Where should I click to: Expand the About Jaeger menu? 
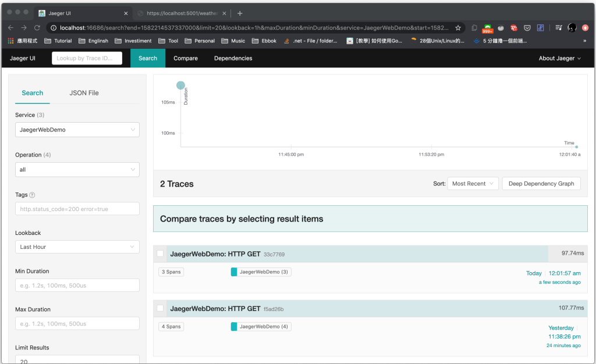[x=559, y=58]
